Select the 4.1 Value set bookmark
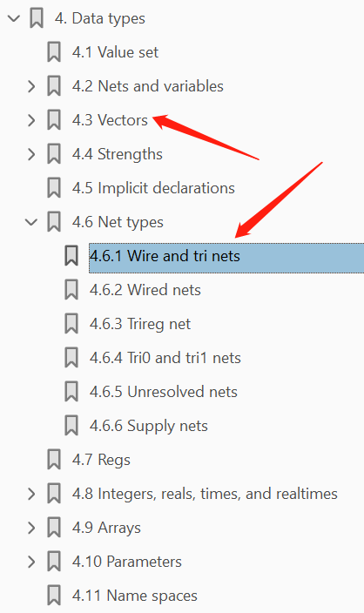364x613 pixels. point(115,52)
